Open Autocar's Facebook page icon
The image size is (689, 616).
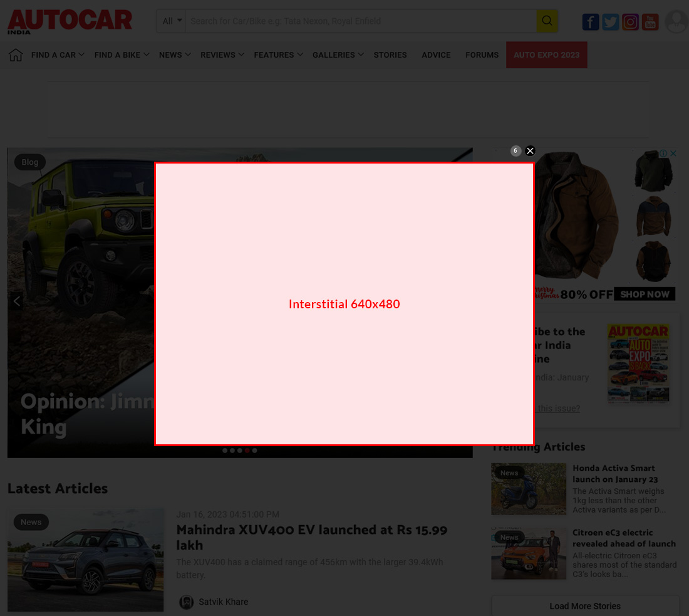click(591, 22)
